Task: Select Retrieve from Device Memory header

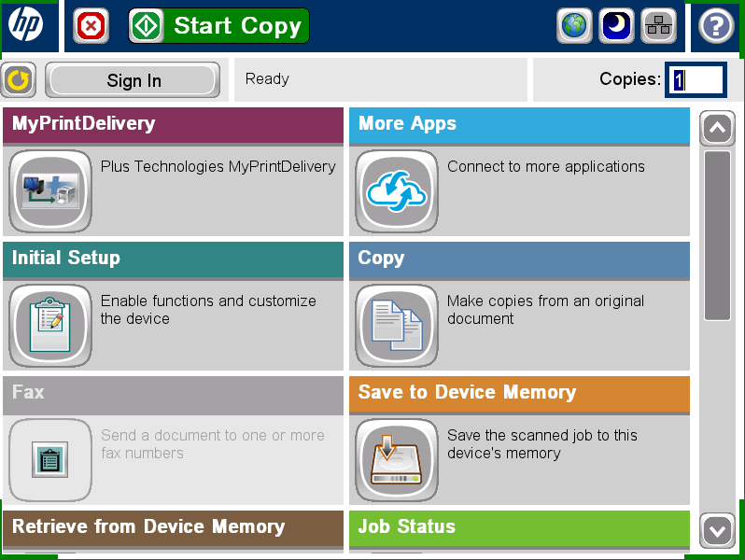Action: tap(173, 527)
